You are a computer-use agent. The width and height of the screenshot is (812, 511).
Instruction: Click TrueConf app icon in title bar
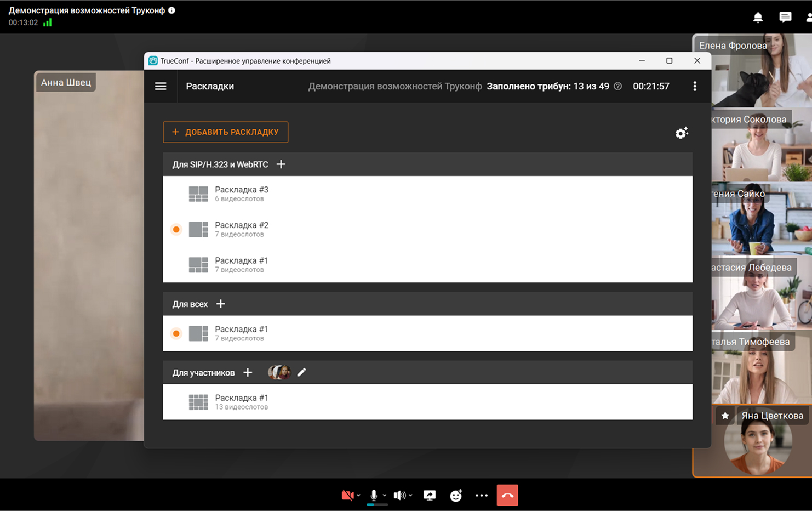click(153, 61)
